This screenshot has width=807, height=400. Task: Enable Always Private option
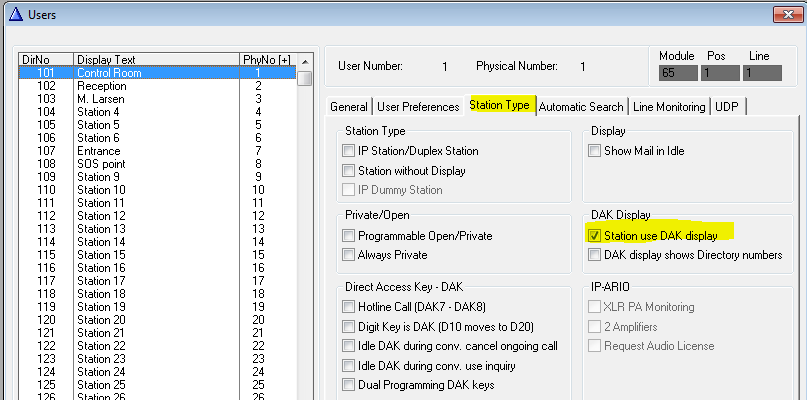click(x=349, y=255)
